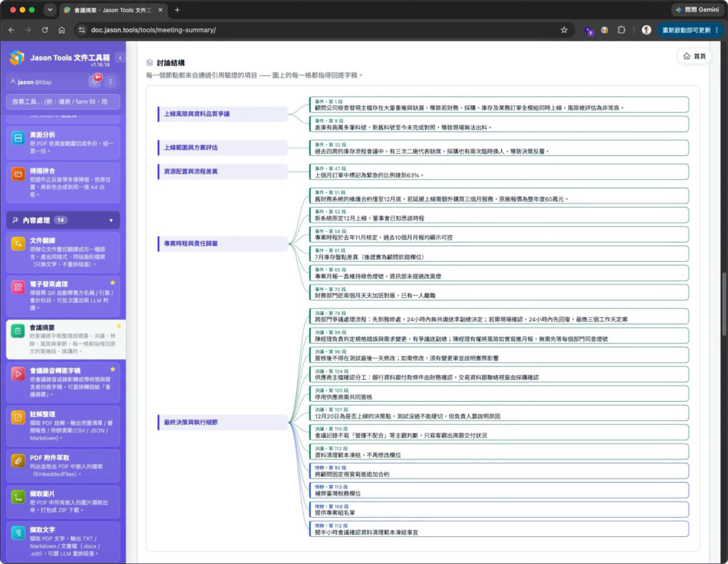Open the browser profile avatar
The height and width of the screenshot is (564, 728).
pos(646,30)
